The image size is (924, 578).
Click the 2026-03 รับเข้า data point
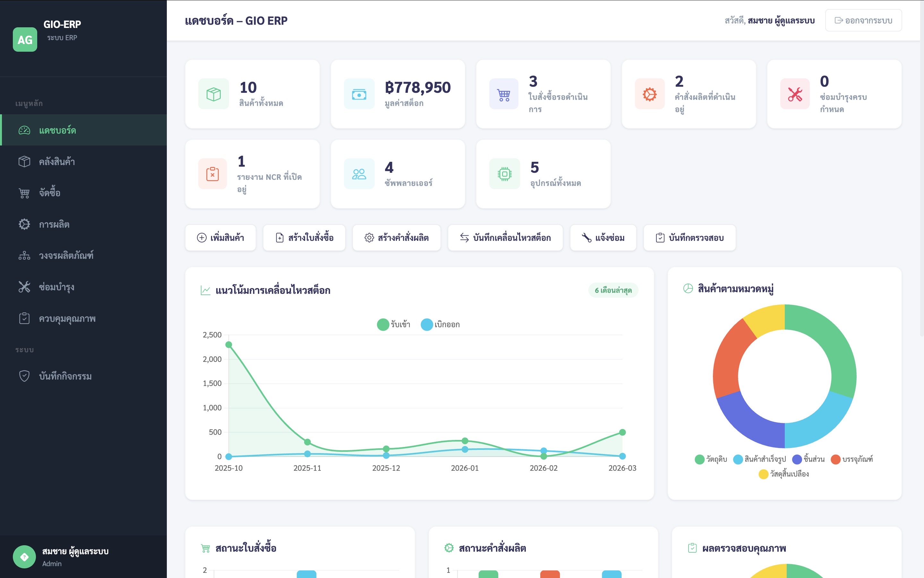pos(622,432)
